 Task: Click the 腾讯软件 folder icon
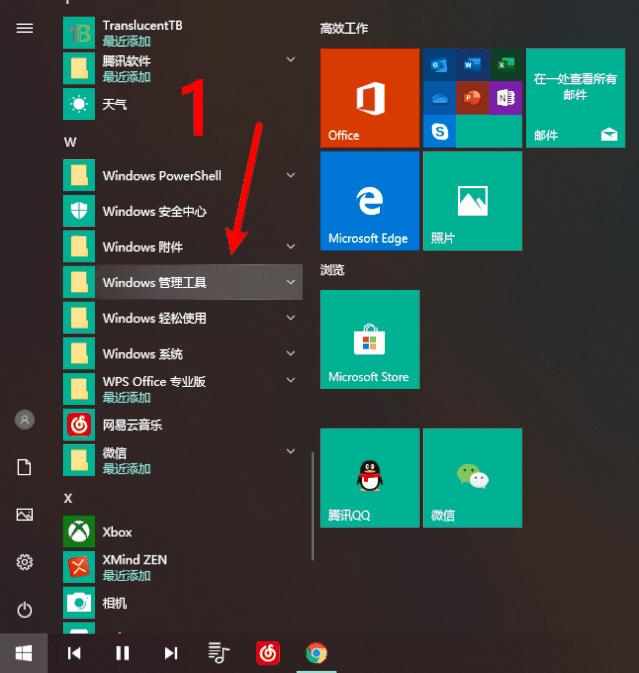pos(79,69)
